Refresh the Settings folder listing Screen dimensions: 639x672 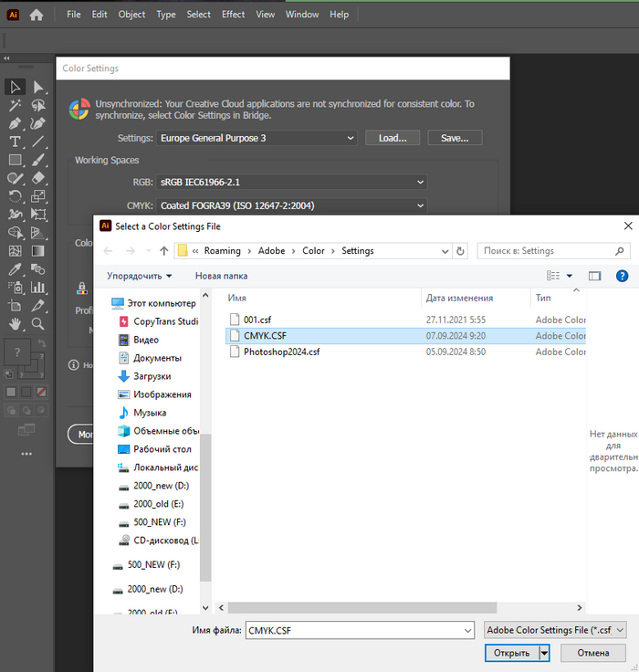pos(460,251)
